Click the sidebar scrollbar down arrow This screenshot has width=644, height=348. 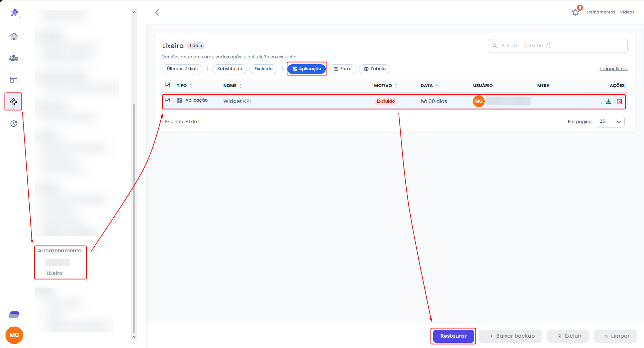pyautogui.click(x=134, y=337)
